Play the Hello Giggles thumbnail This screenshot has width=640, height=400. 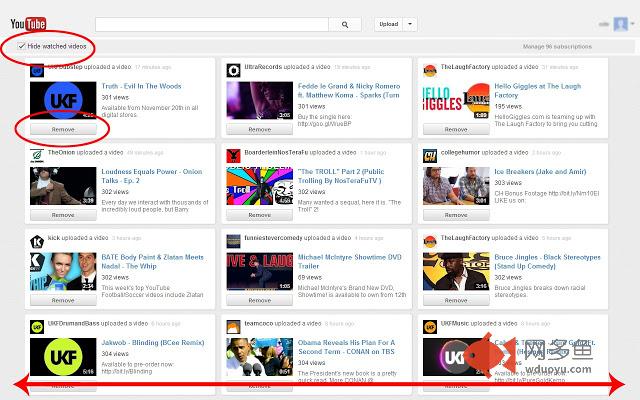tap(456, 100)
